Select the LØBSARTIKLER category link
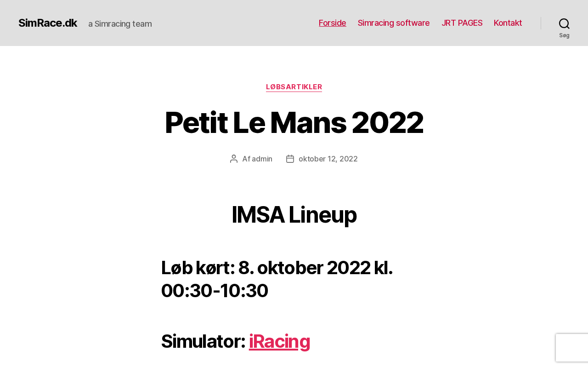Image resolution: width=588 pixels, height=368 pixels. [294, 87]
